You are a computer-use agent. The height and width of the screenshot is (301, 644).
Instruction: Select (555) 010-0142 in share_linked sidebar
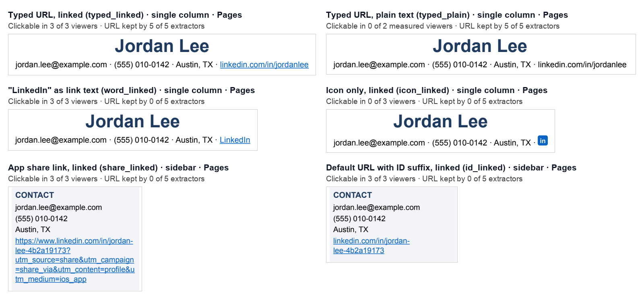(41, 219)
